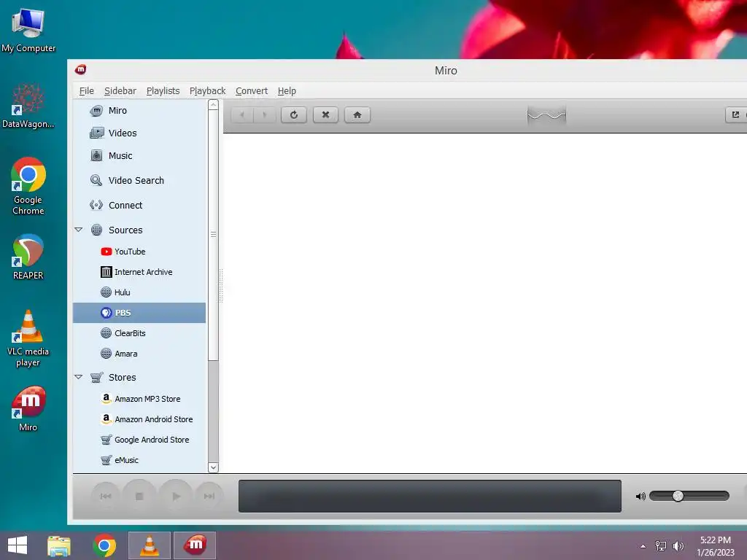The height and width of the screenshot is (560, 747).
Task: Open the taskbar clock and date
Action: pyautogui.click(x=716, y=546)
